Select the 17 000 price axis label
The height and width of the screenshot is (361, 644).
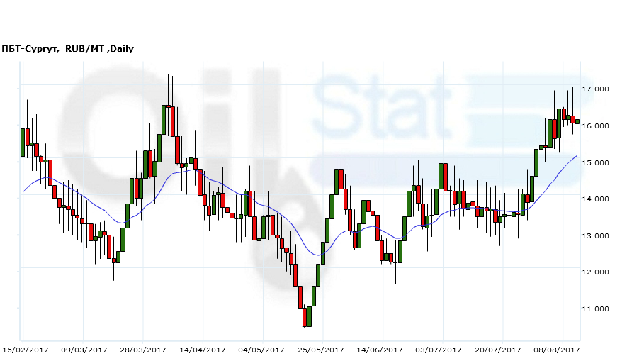[x=595, y=89]
